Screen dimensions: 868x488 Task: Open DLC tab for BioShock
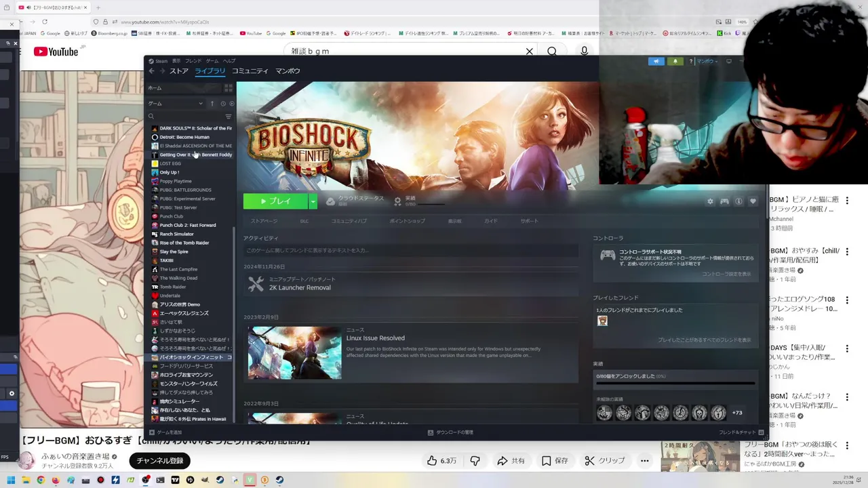[x=304, y=221]
